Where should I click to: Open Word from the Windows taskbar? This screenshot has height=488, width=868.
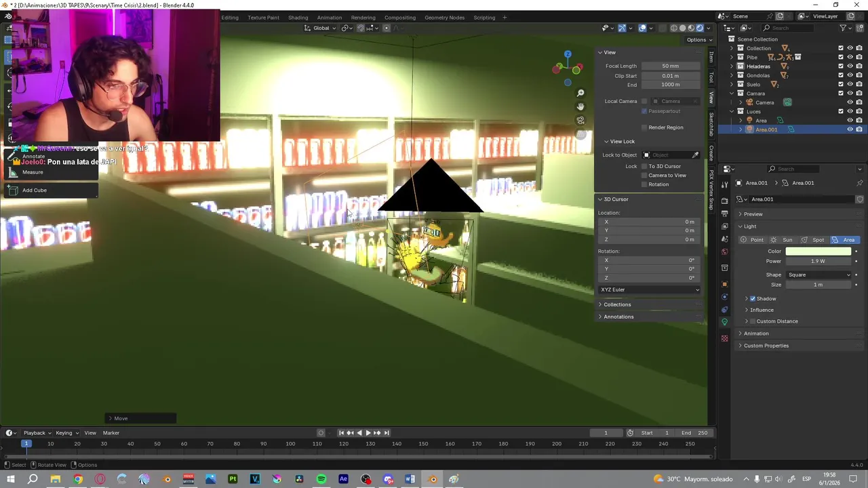(x=410, y=479)
